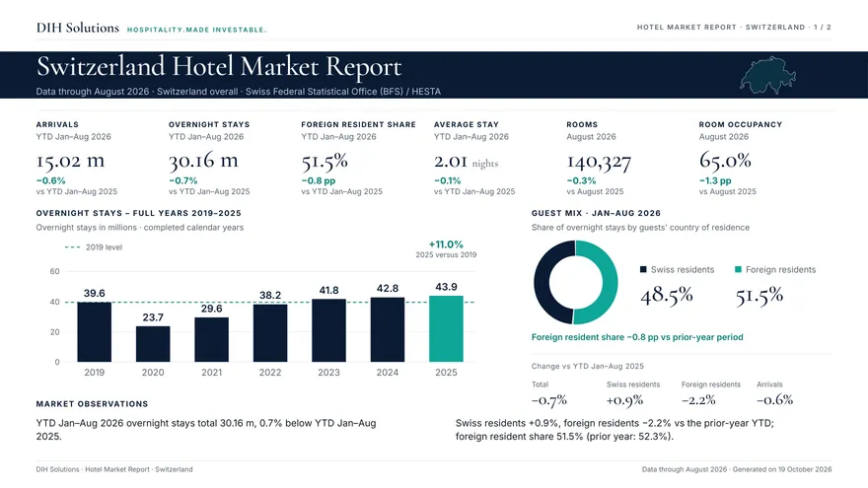Screen dimensions: 868x488
Task: Click the 140,327 rooms value
Action: (x=599, y=161)
